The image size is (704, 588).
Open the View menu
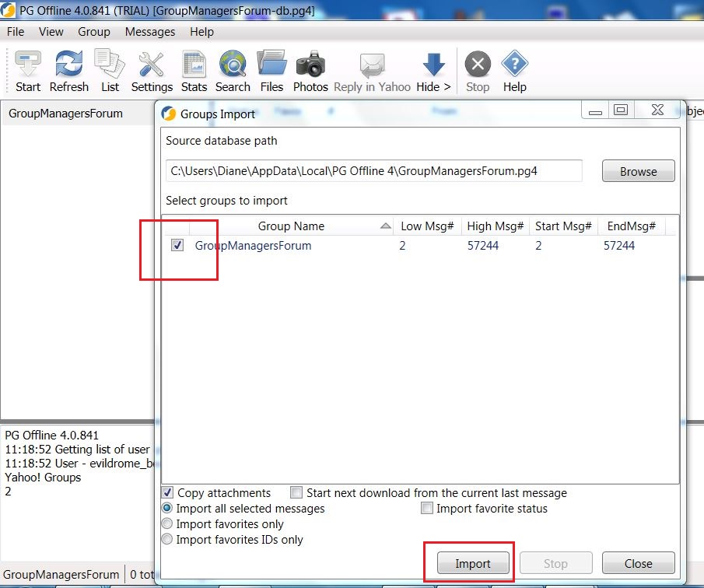click(x=51, y=32)
